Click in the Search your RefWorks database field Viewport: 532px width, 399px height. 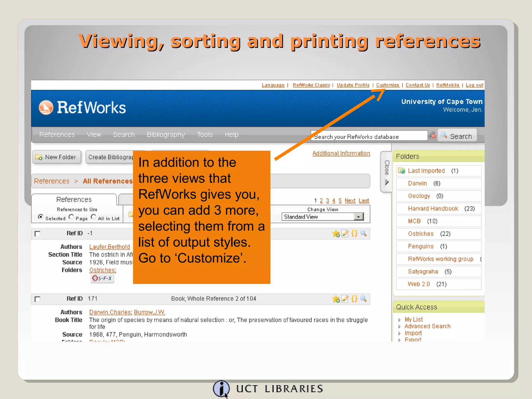coord(369,135)
